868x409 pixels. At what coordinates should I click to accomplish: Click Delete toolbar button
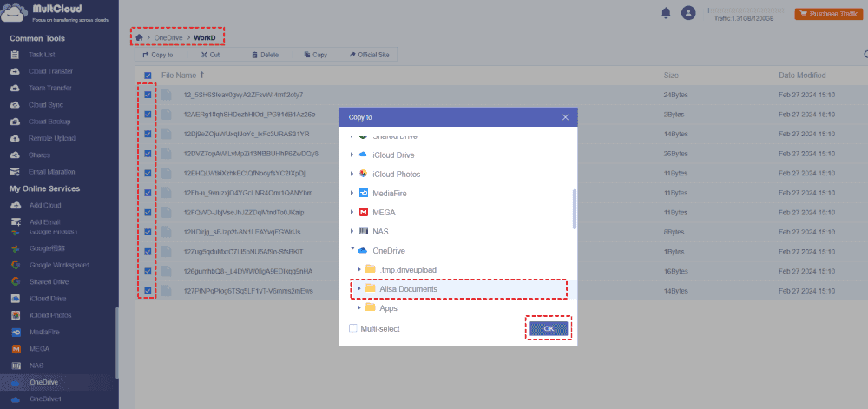click(x=265, y=55)
